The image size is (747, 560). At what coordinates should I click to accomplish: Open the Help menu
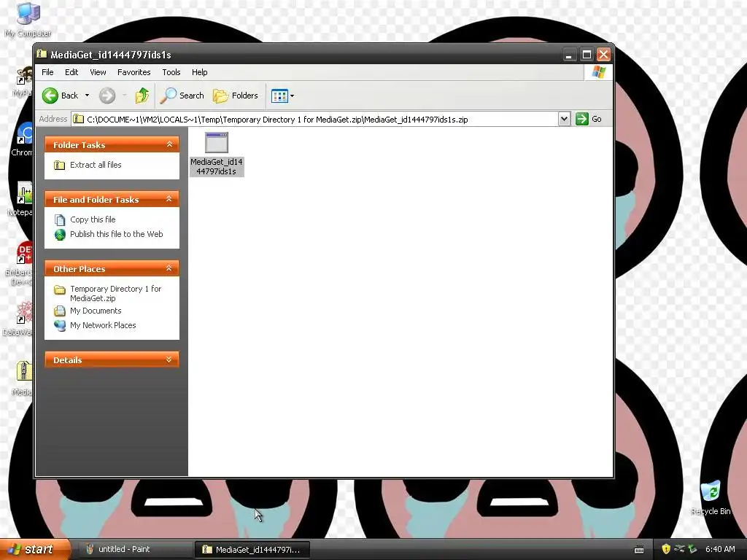tap(200, 72)
